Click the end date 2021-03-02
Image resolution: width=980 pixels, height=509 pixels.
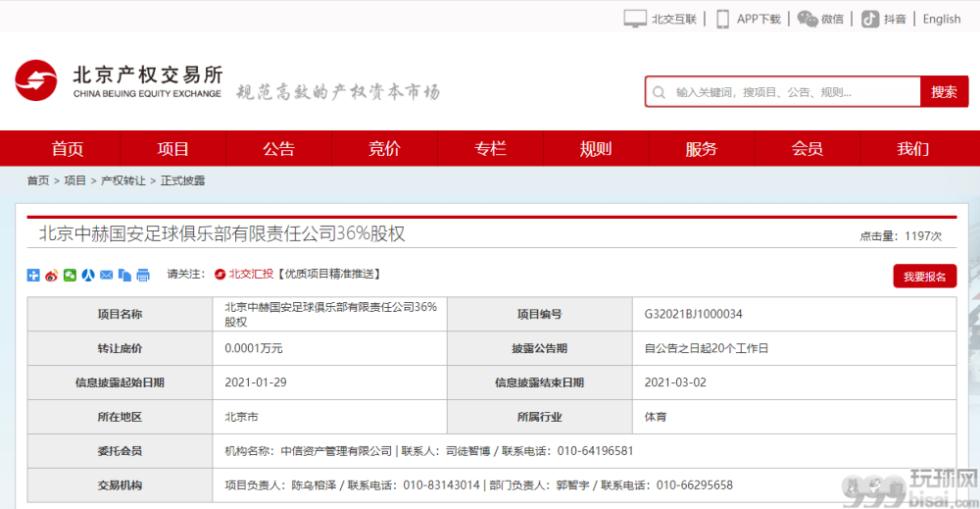click(675, 382)
